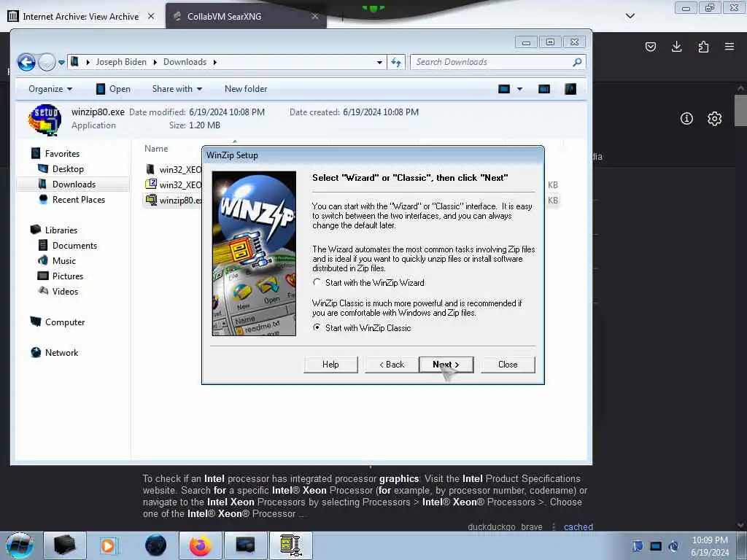Toggle the preview pane icon
Screen dimensions: 747x560
(544, 89)
